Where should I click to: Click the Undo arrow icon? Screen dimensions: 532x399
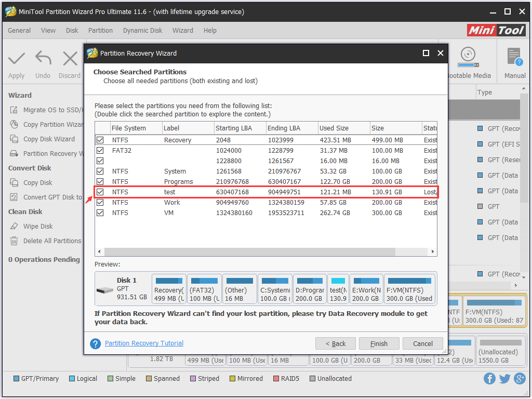pyautogui.click(x=43, y=58)
